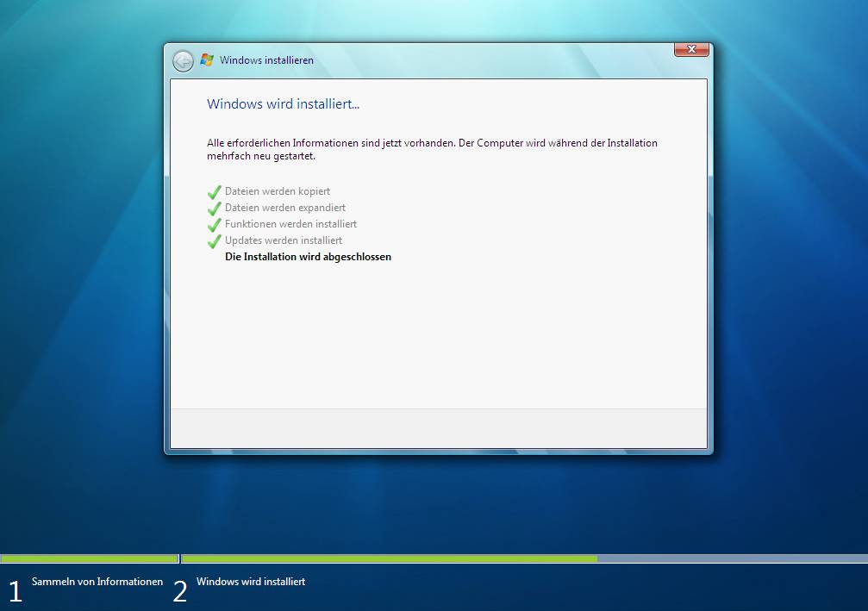Click the 'Alle erforderlichen Informationen' paragraph
868x611 pixels.
click(x=432, y=149)
